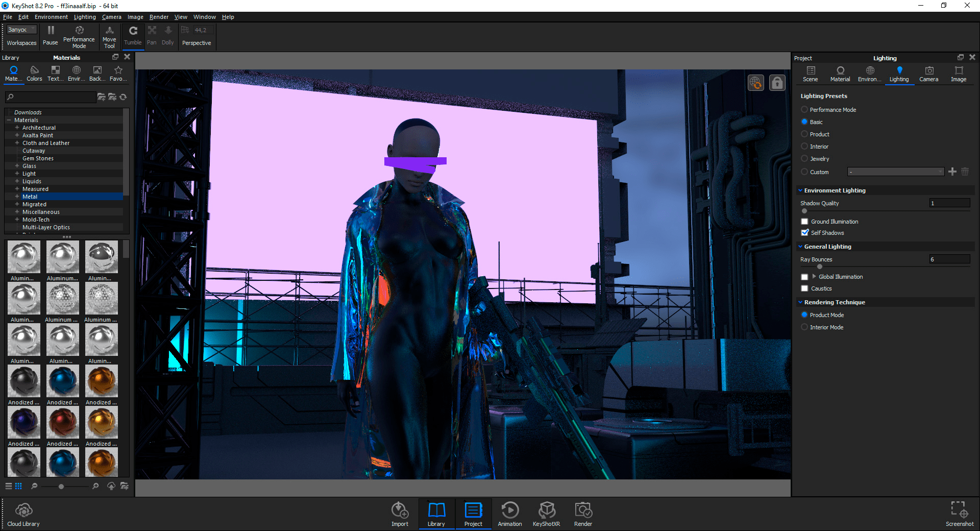Adjust the library thumbnail size slider

point(61,487)
